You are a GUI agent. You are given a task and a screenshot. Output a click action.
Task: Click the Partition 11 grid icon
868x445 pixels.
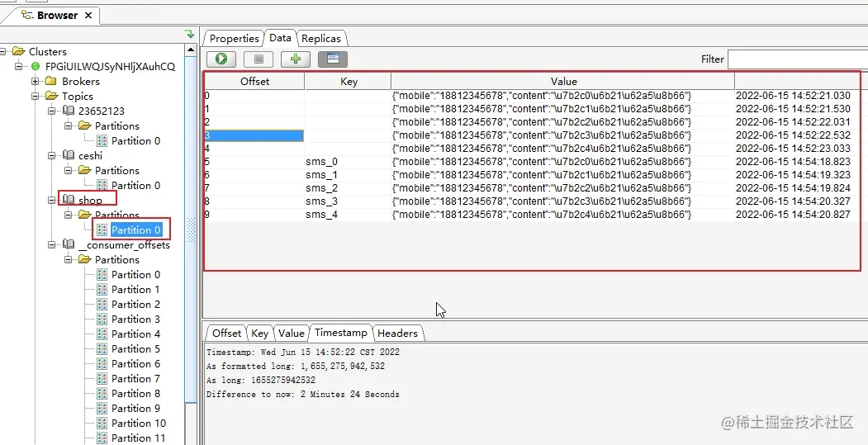coord(102,438)
